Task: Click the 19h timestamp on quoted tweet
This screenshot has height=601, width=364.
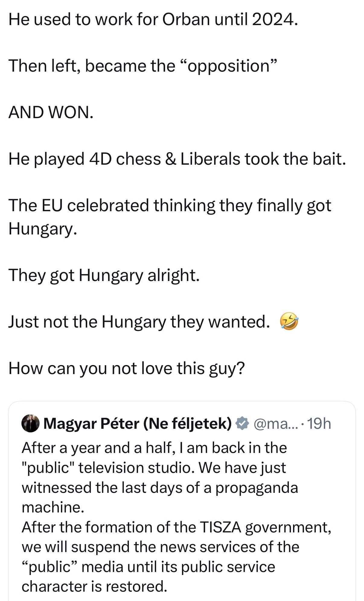Action: 320,423
